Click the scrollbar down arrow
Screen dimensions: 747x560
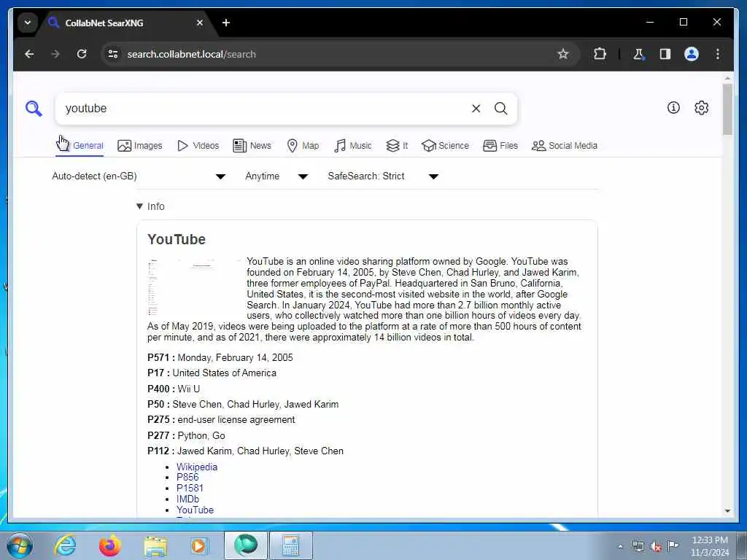tap(727, 510)
